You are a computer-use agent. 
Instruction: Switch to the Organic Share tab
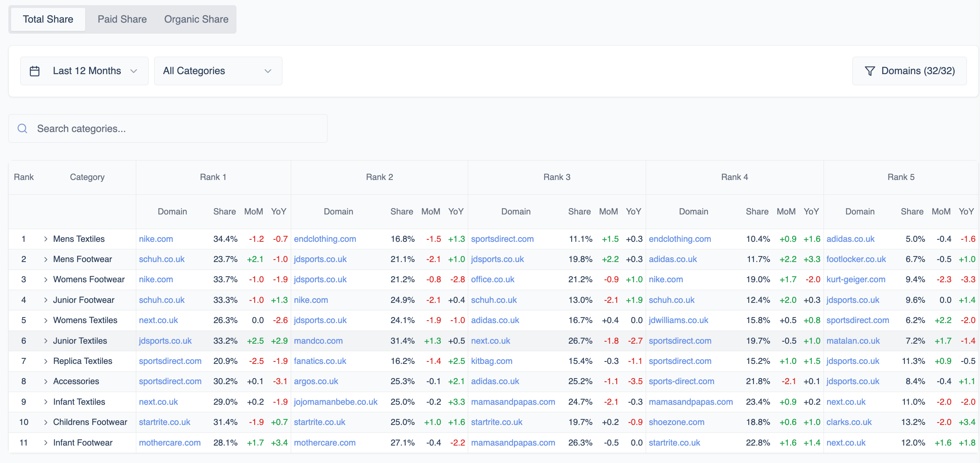[196, 19]
